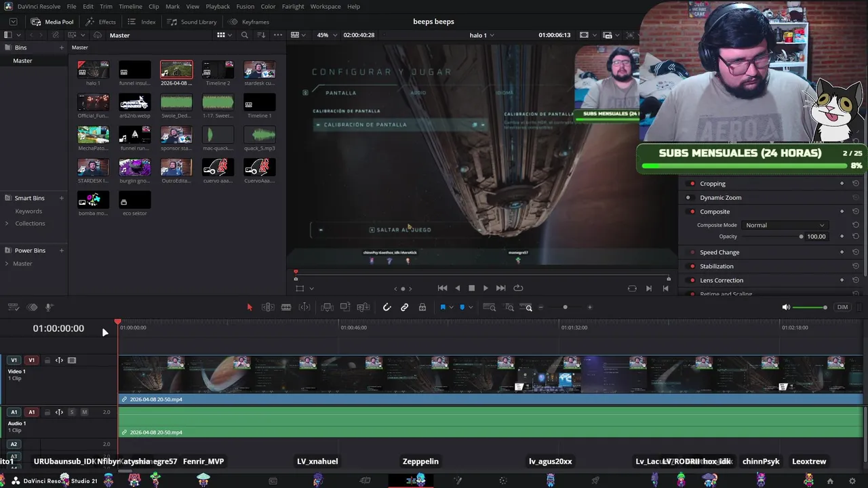
Task: Toggle the Composite section switch
Action: pos(692,211)
